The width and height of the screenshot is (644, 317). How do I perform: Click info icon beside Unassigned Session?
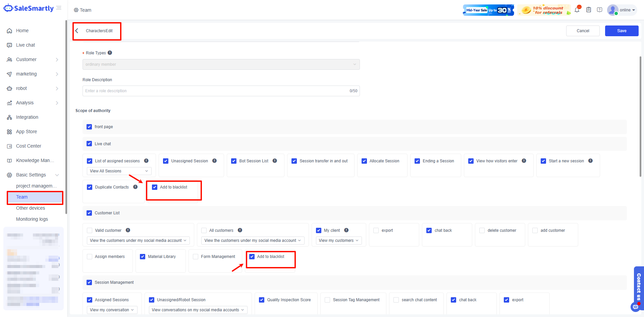pyautogui.click(x=215, y=161)
